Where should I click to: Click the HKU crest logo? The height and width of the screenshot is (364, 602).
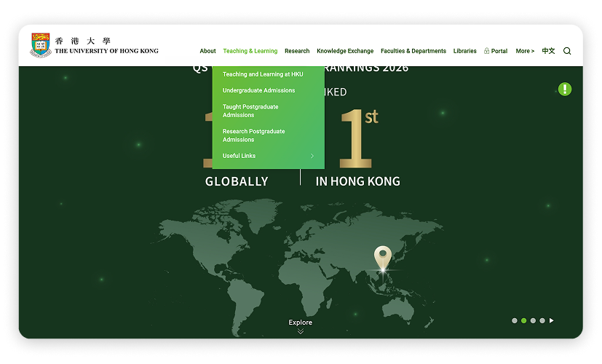tap(41, 45)
